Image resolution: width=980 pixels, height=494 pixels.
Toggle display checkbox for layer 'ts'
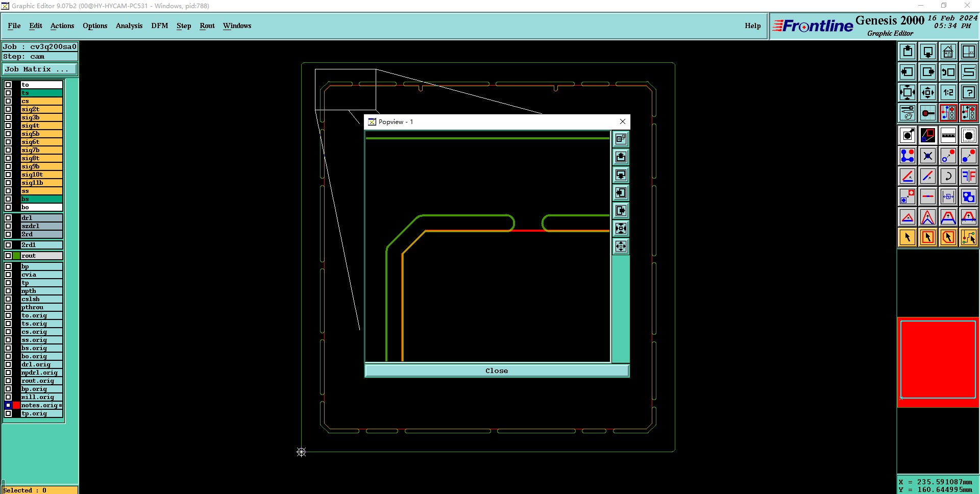click(8, 93)
